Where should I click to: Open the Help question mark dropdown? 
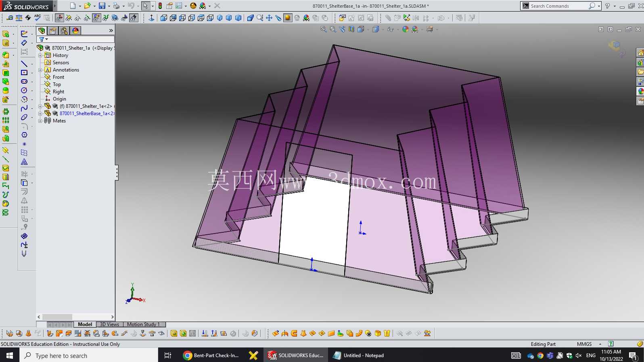pyautogui.click(x=615, y=6)
